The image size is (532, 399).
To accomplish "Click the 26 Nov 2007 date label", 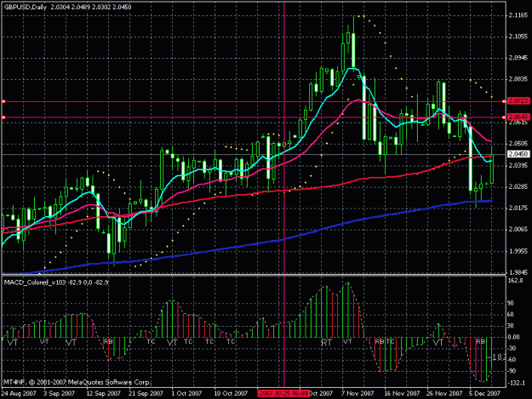I will (x=444, y=394).
